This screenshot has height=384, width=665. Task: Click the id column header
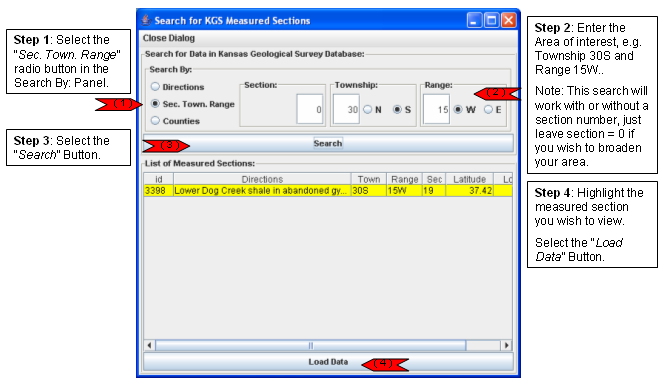(159, 179)
